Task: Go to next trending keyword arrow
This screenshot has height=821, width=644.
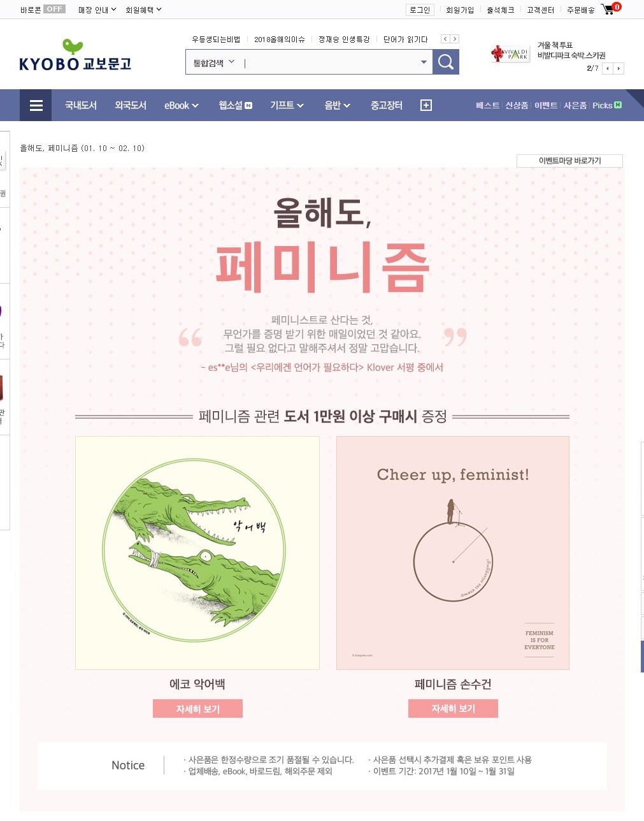Action: [455, 39]
